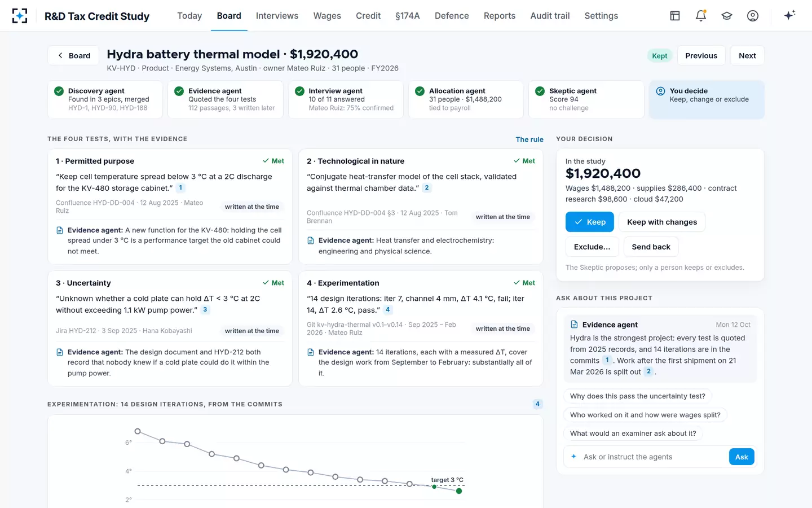The width and height of the screenshot is (812, 508).
Task: Open citation 4 beside the Experimentation chart heading
Action: [537, 404]
